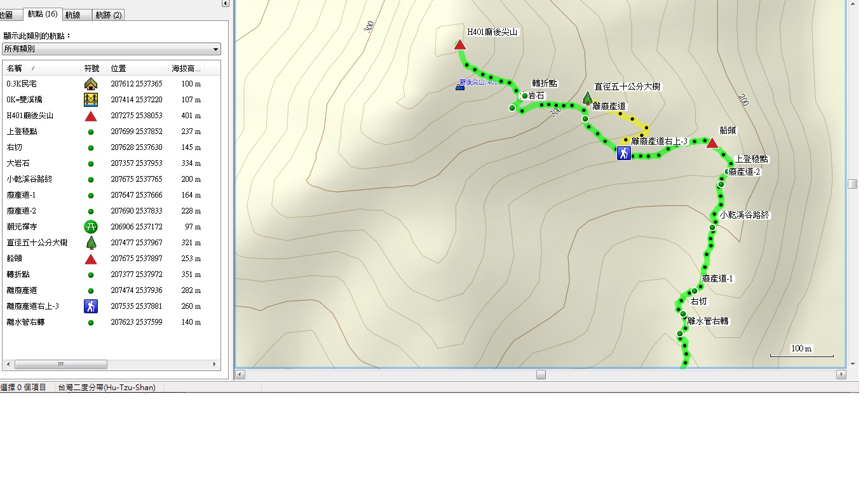868x488 pixels.
Task: Click blue hiker waypoint marker on map
Action: click(x=624, y=153)
